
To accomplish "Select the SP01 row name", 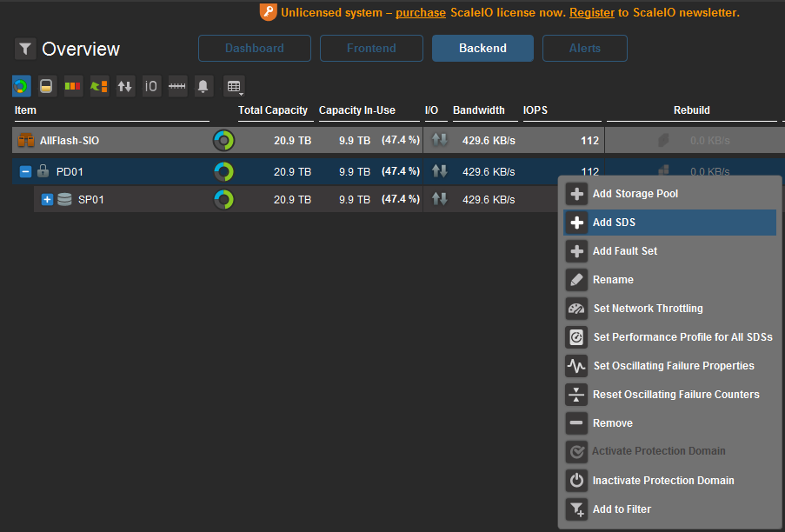I will point(91,200).
